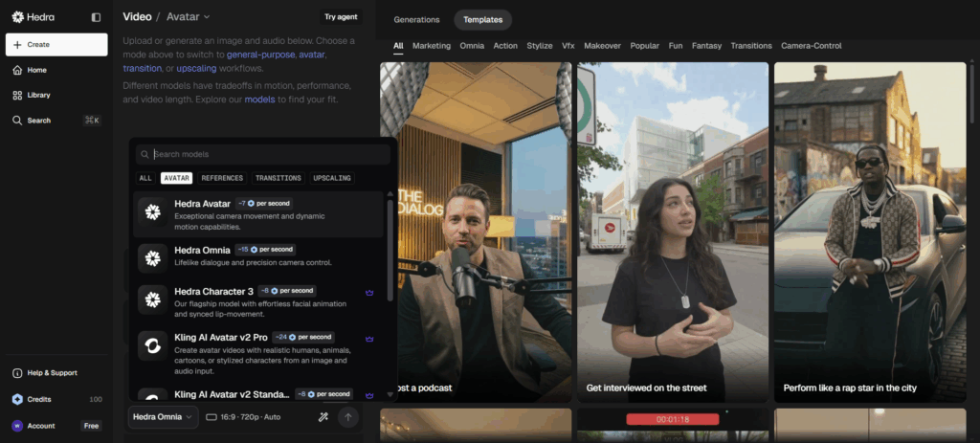Image resolution: width=980 pixels, height=443 pixels.
Task: Select the Marketing template category
Action: (432, 46)
